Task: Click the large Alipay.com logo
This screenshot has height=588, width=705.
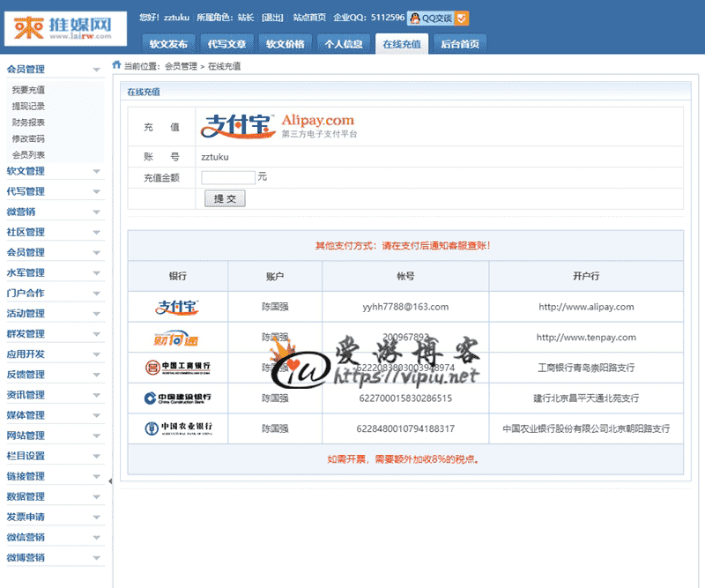Action: pos(278,126)
